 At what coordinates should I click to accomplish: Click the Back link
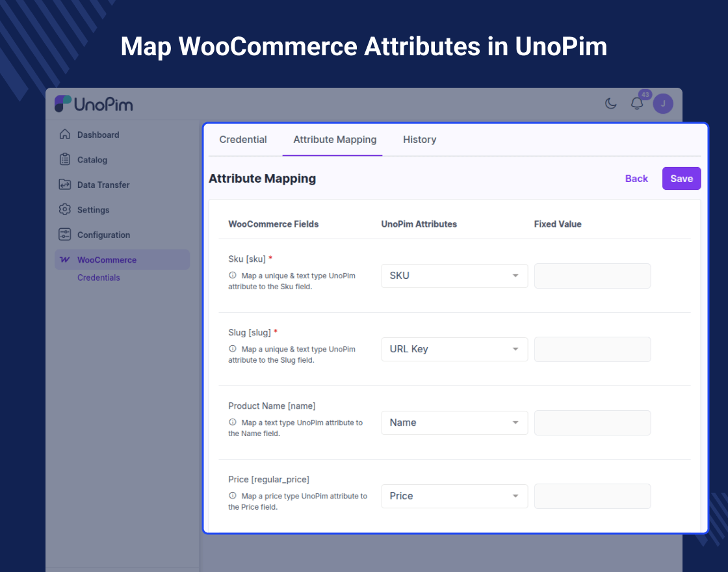coord(636,179)
